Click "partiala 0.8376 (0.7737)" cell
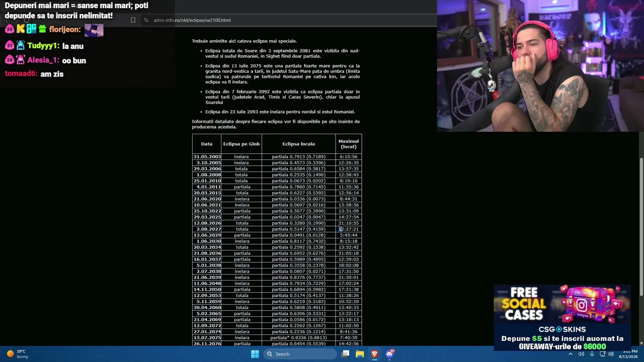Screen dimensions: 644x362 point(298,278)
